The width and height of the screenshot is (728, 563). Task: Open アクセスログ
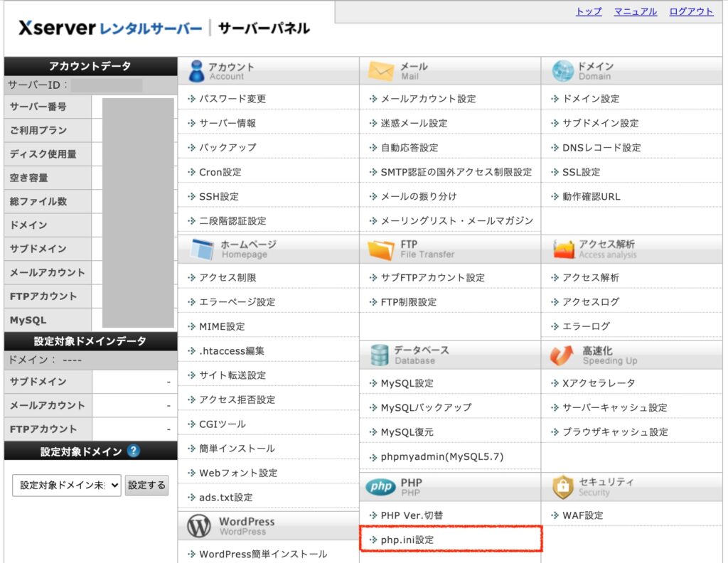click(591, 302)
